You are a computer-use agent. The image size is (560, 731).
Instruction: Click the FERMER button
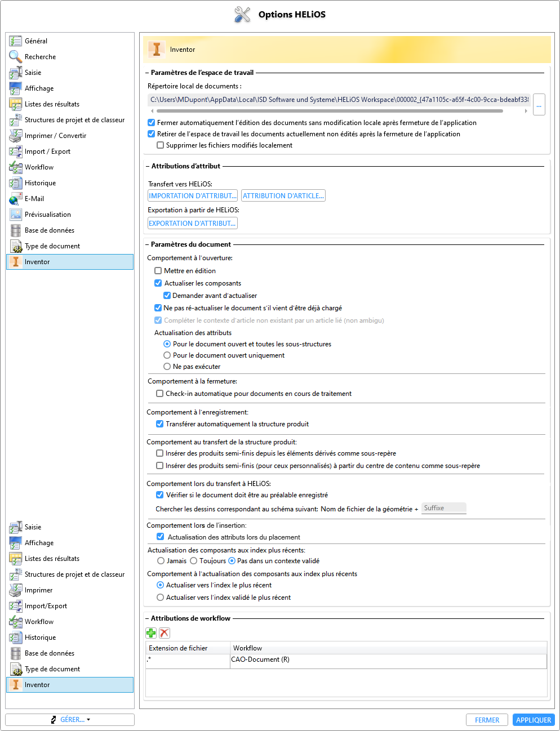tap(487, 720)
